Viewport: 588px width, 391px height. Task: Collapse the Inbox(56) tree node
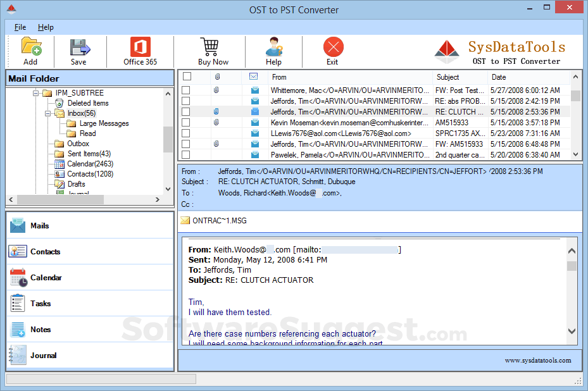[48, 113]
